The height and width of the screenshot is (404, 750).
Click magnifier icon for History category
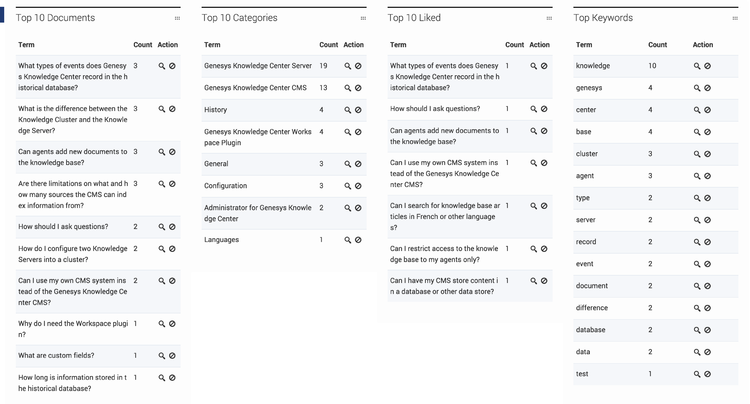[x=348, y=110]
